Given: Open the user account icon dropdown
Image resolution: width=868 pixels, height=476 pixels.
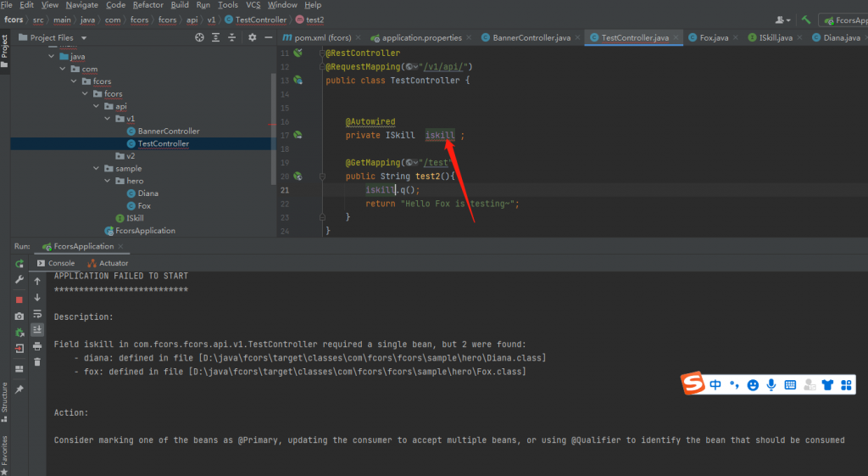Looking at the screenshot, I should pyautogui.click(x=782, y=20).
